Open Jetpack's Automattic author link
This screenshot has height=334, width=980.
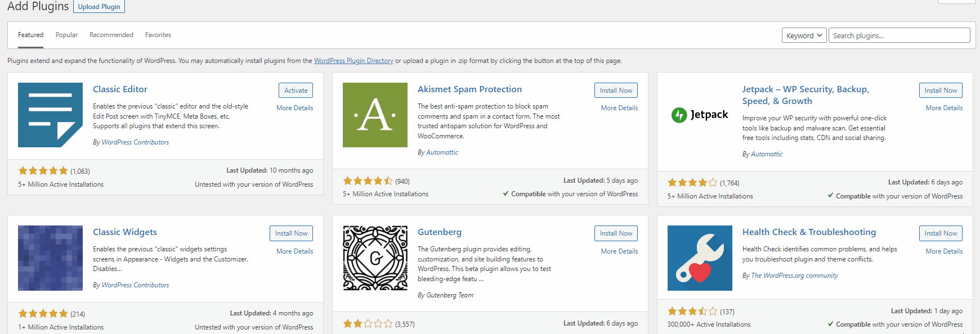click(767, 154)
